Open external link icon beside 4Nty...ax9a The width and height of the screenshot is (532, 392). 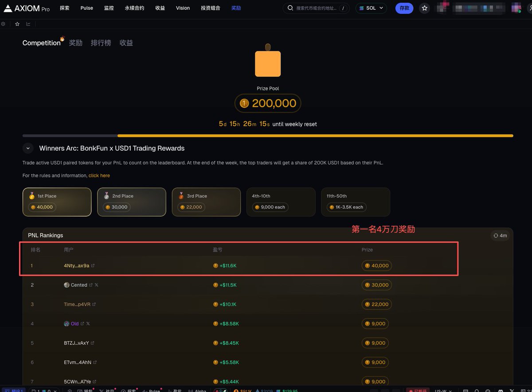click(93, 266)
